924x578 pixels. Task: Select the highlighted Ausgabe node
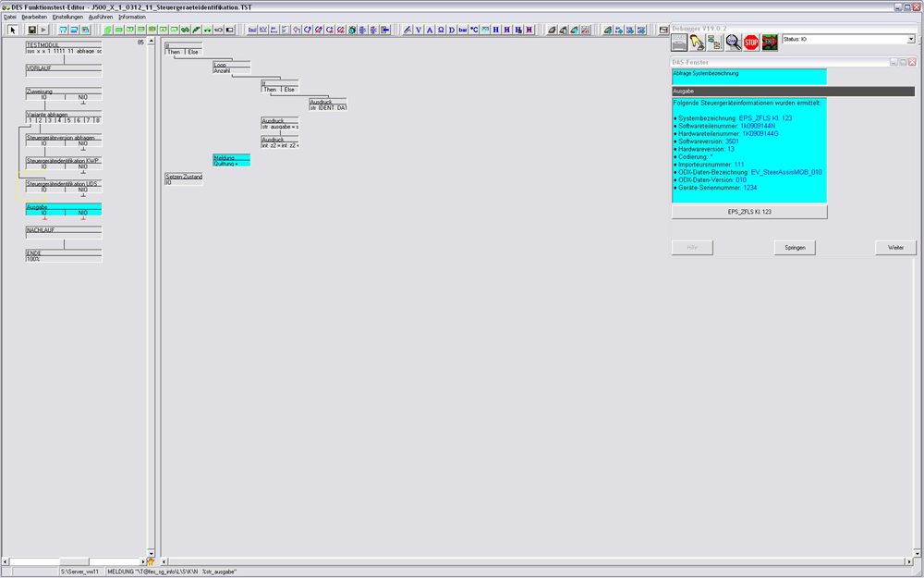click(64, 209)
